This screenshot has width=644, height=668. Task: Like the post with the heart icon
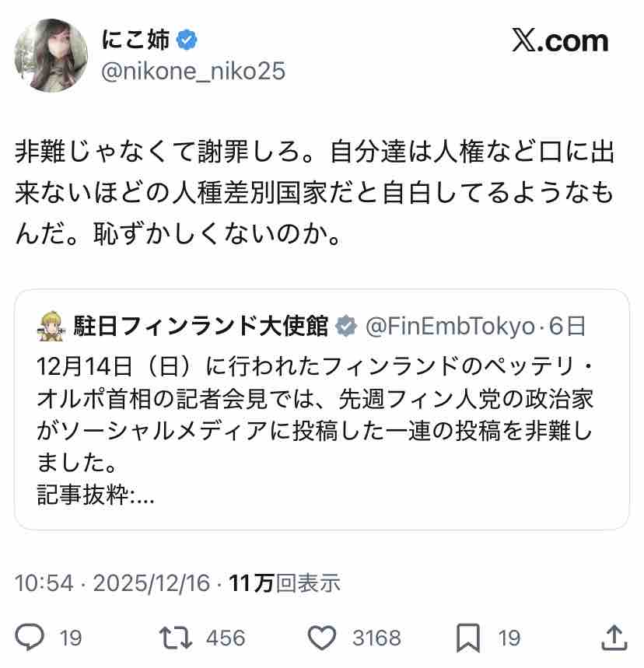322,638
